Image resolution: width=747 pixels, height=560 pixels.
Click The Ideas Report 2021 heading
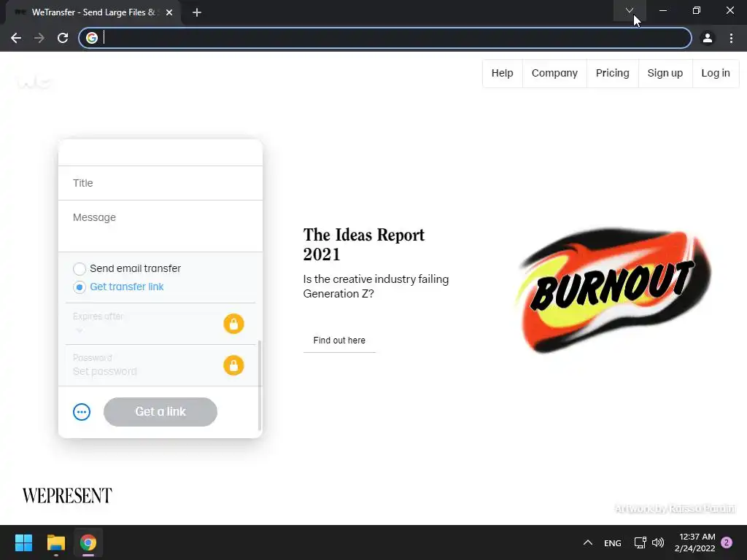[364, 244]
